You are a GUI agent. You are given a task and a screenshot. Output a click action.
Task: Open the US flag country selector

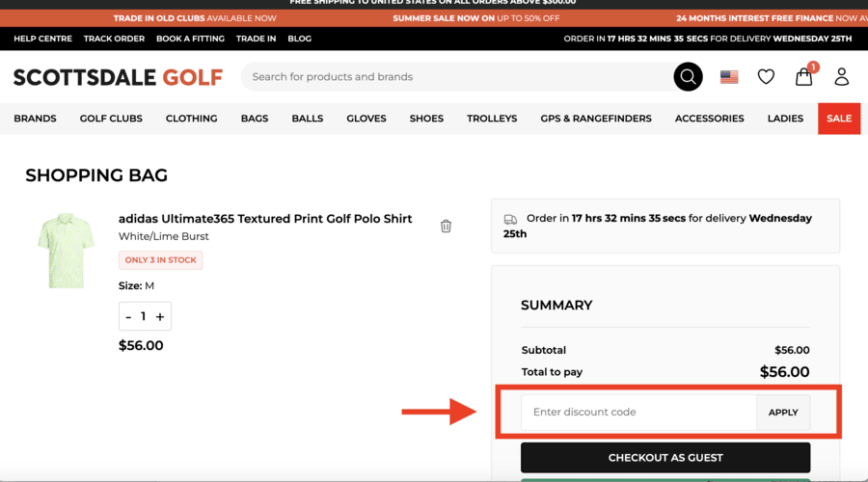(x=729, y=77)
